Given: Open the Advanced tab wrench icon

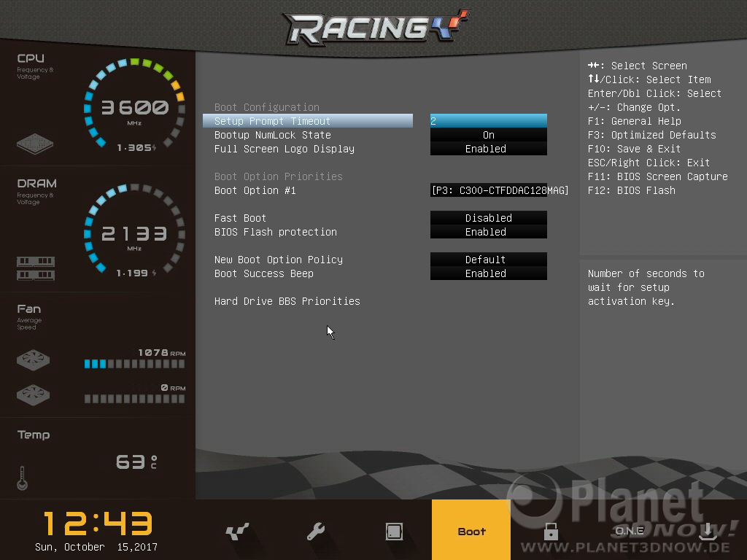Looking at the screenshot, I should pyautogui.click(x=315, y=531).
